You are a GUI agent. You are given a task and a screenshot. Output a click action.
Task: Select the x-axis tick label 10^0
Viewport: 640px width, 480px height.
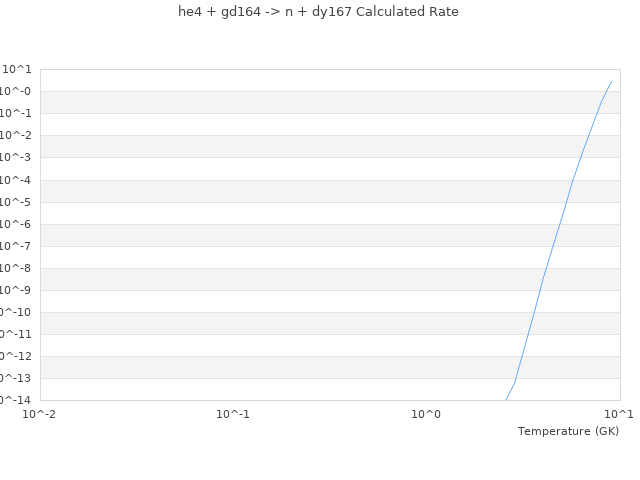click(x=426, y=414)
